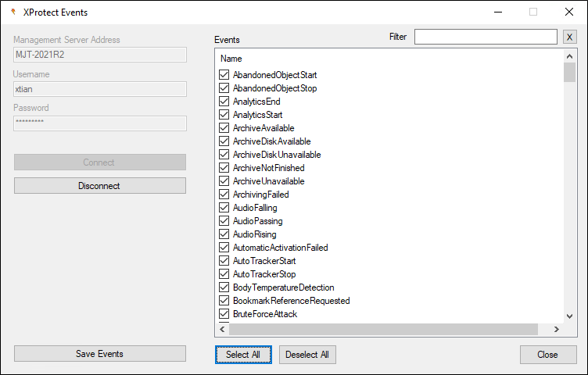Click the Disconnect button
The height and width of the screenshot is (375, 588).
click(x=100, y=185)
